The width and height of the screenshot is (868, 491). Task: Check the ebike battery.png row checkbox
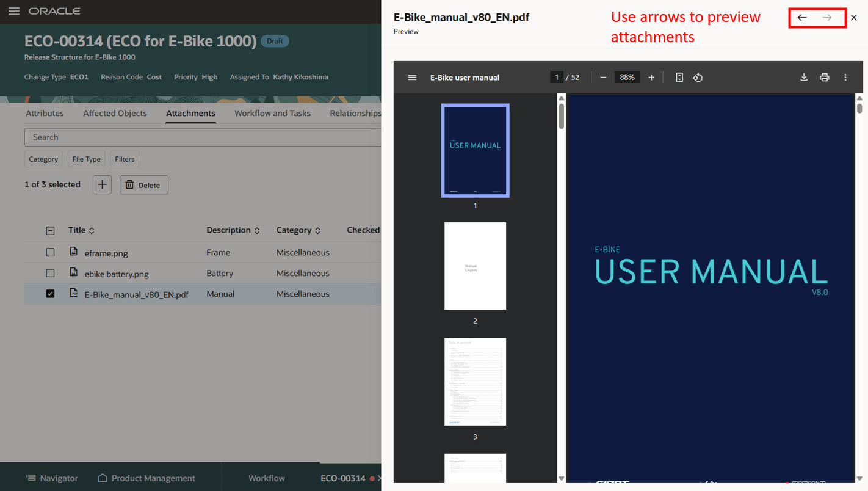coord(50,273)
